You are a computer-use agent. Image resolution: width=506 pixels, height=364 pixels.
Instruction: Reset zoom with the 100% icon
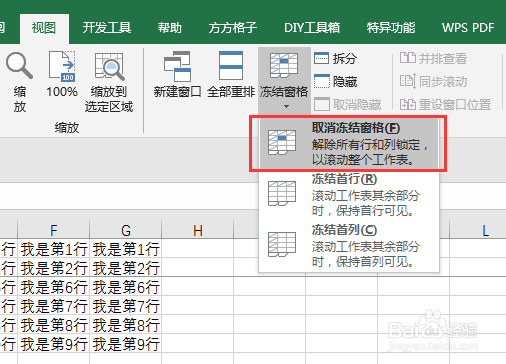click(x=62, y=66)
